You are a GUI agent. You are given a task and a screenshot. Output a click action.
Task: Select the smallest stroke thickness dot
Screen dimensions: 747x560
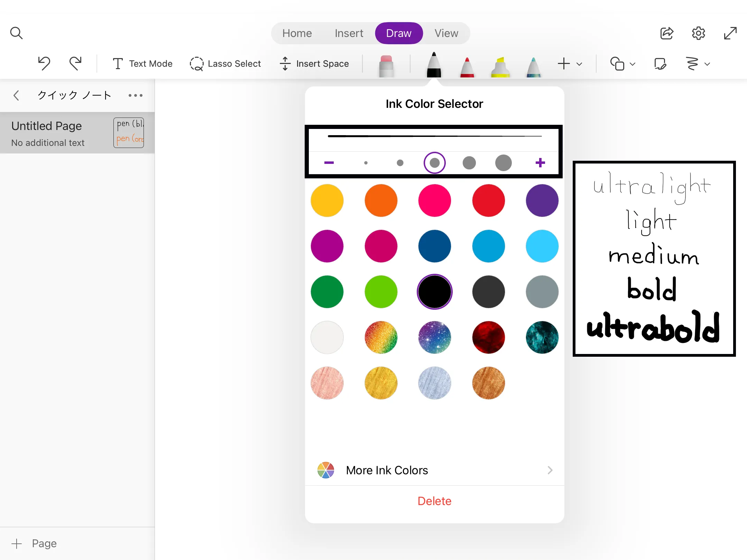(366, 162)
